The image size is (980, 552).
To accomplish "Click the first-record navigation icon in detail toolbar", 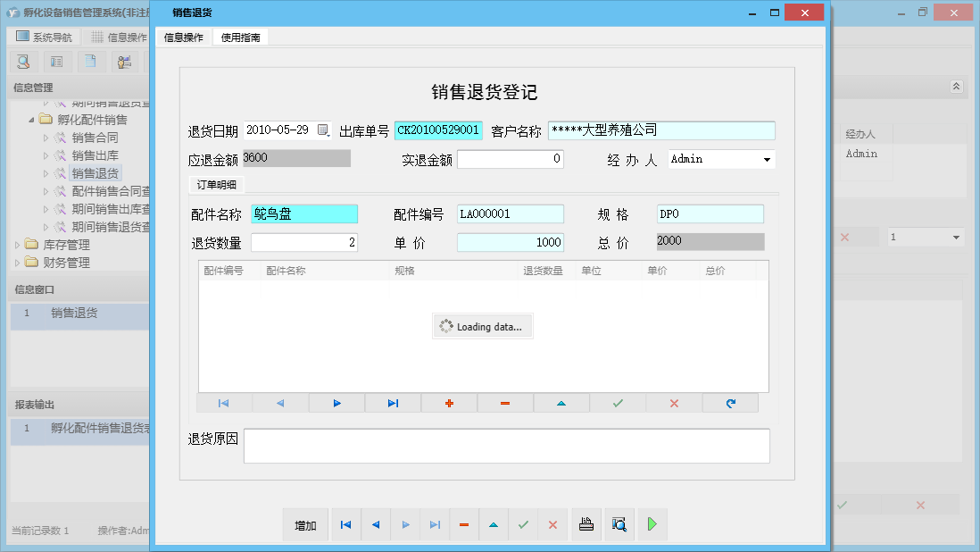I will [x=224, y=403].
